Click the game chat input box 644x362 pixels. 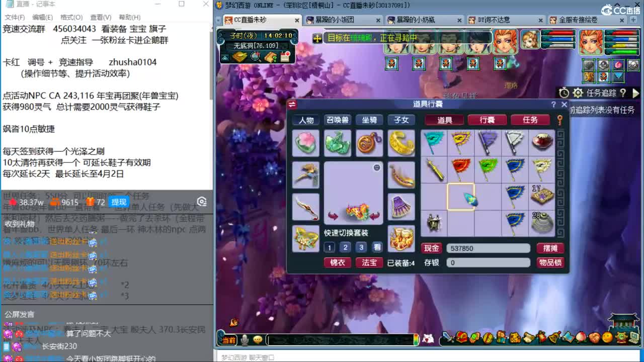click(x=342, y=340)
